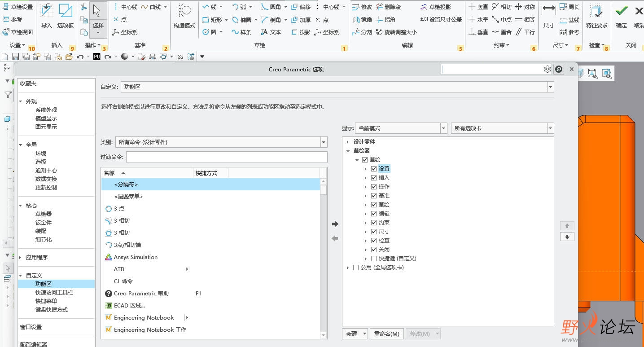Viewport: 644px width, 347px height.
Task: Open the 修改 modify tool
Action: [362, 7]
